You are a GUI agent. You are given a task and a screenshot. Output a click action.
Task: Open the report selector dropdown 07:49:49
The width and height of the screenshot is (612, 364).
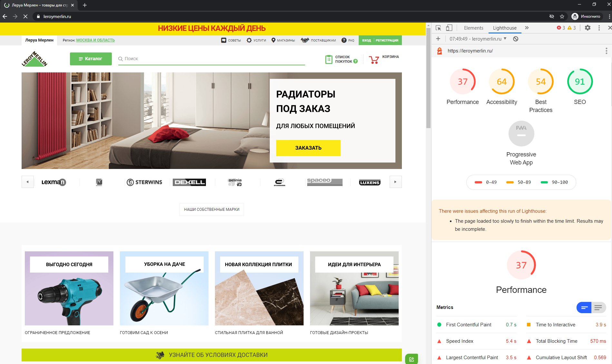coord(478,39)
